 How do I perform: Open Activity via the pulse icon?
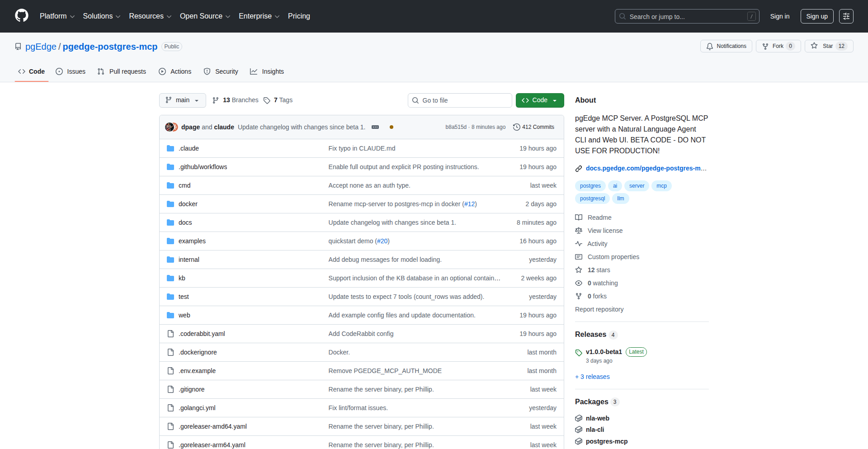pyautogui.click(x=579, y=244)
